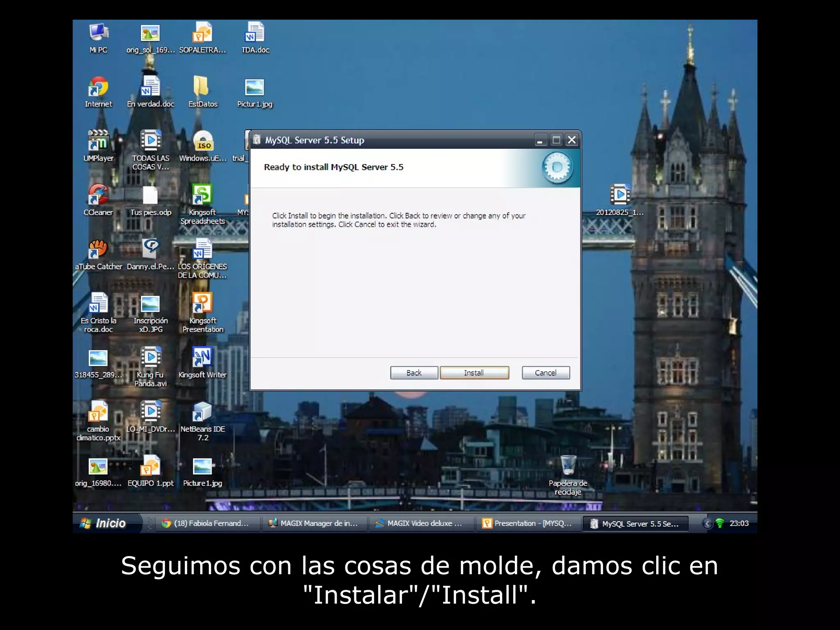Screen dimensions: 840x630
Task: Select UMPlayer desktop shortcut
Action: [98, 146]
